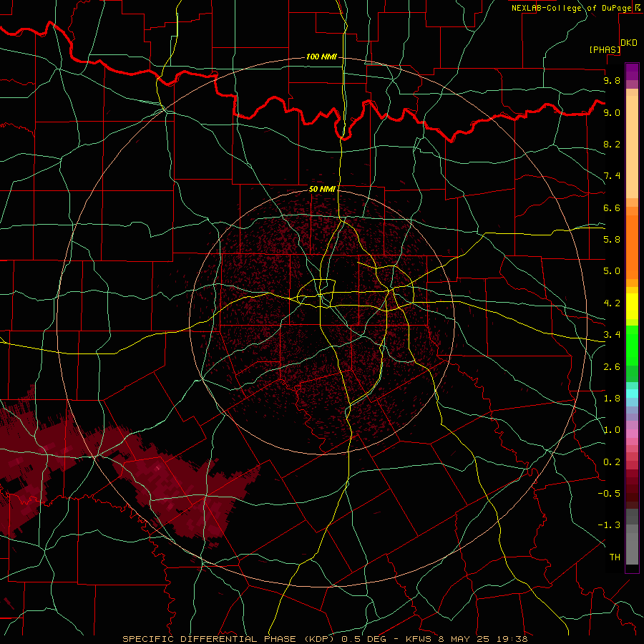Click the -0.5 legend value
Screen dimensions: 644x644
609,494
